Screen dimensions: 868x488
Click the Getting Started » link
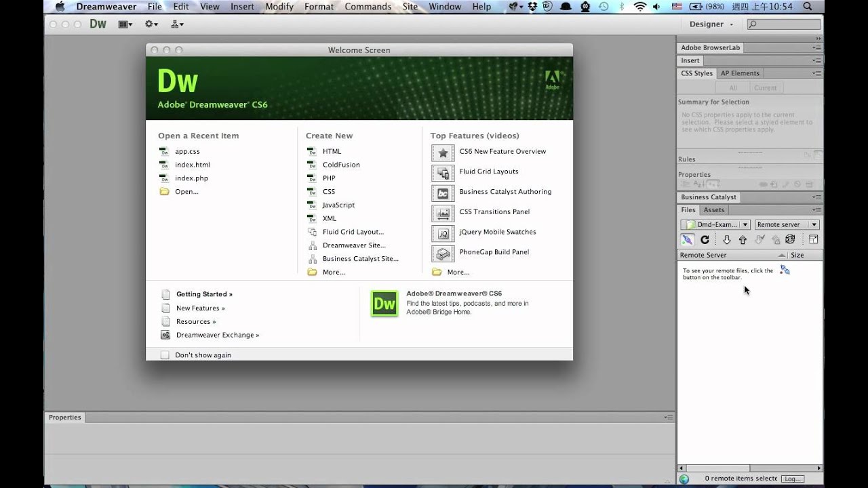(x=204, y=294)
